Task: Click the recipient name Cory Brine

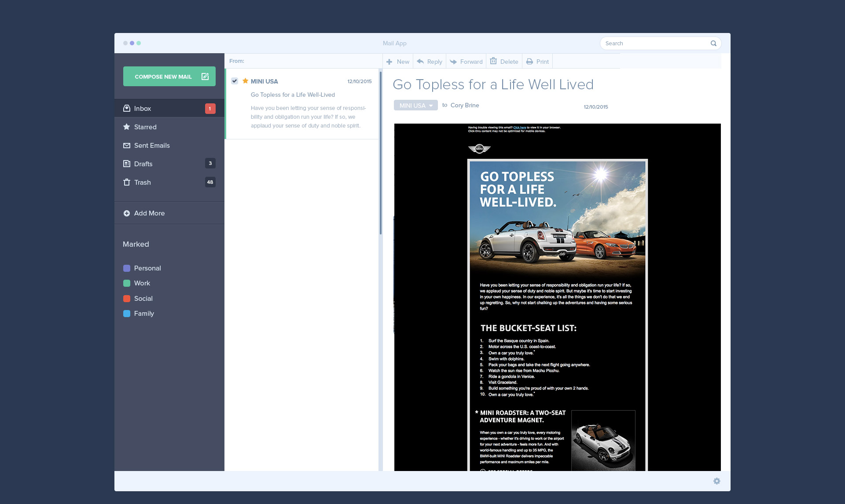Action: [465, 105]
